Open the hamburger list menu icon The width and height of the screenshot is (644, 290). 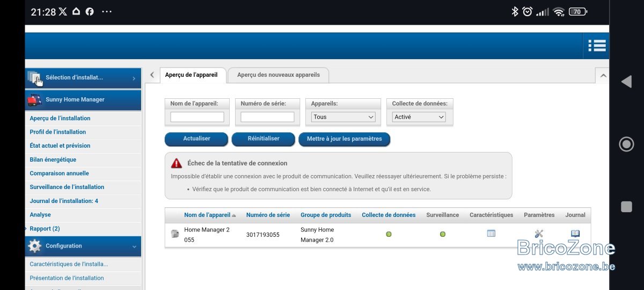(597, 46)
